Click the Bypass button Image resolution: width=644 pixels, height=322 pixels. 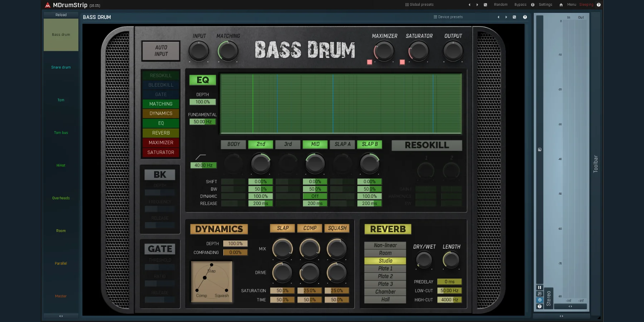pyautogui.click(x=520, y=5)
